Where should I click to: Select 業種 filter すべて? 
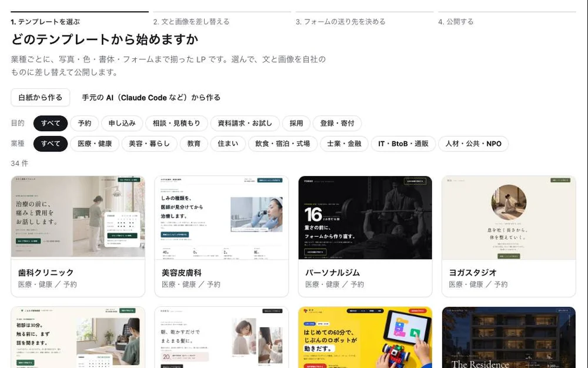pyautogui.click(x=51, y=144)
